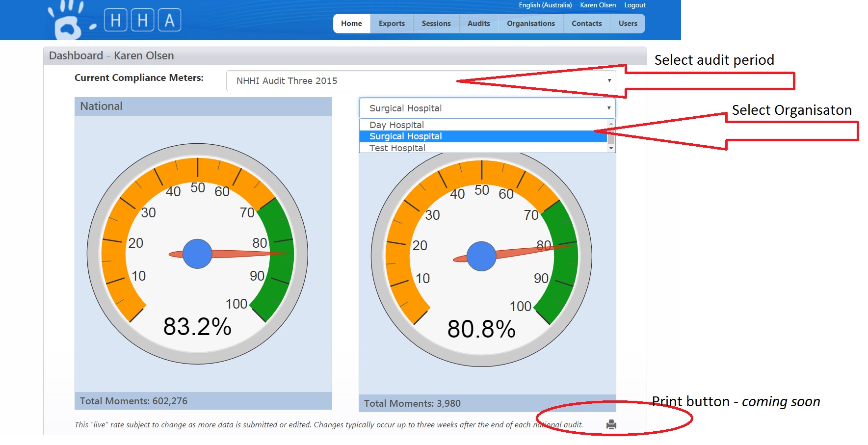Click the Logout link
This screenshot has height=445, width=868.
pos(634,5)
